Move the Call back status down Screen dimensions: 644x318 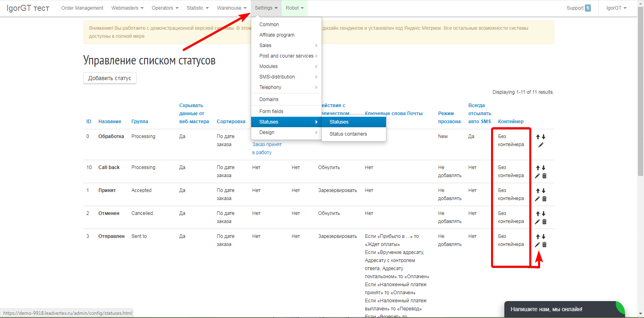(x=543, y=168)
